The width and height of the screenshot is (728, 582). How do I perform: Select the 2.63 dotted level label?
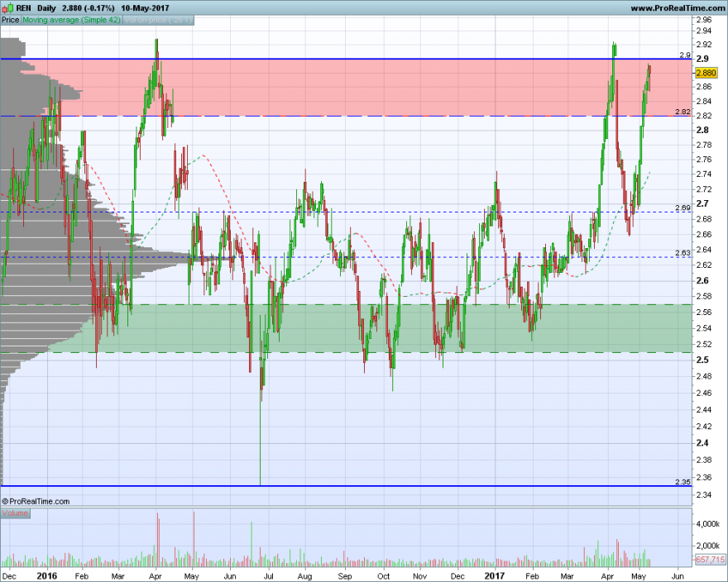point(682,252)
